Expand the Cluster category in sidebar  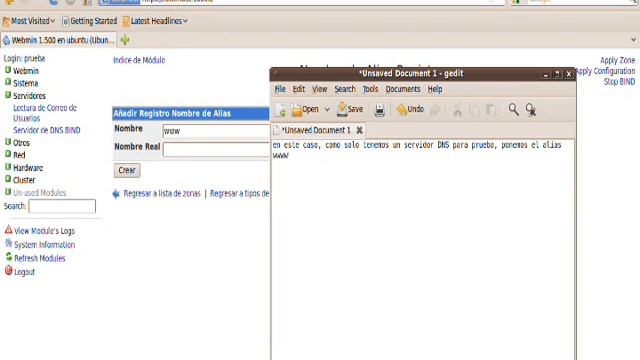click(24, 180)
